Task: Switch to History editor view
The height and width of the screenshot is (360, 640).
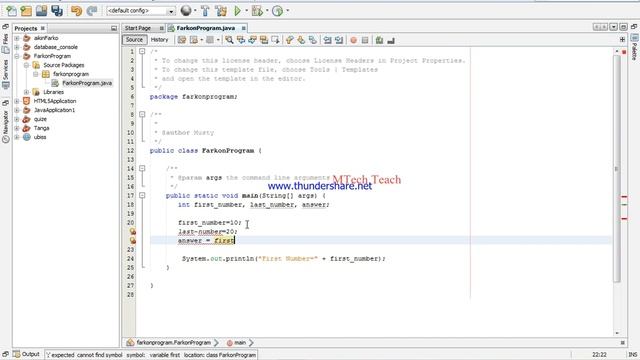Action: pos(160,40)
